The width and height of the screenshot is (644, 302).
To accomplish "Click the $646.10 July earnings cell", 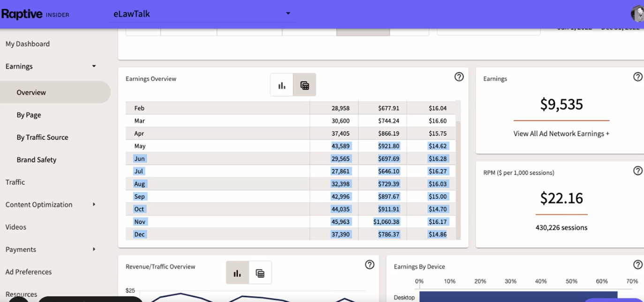I will (x=389, y=171).
